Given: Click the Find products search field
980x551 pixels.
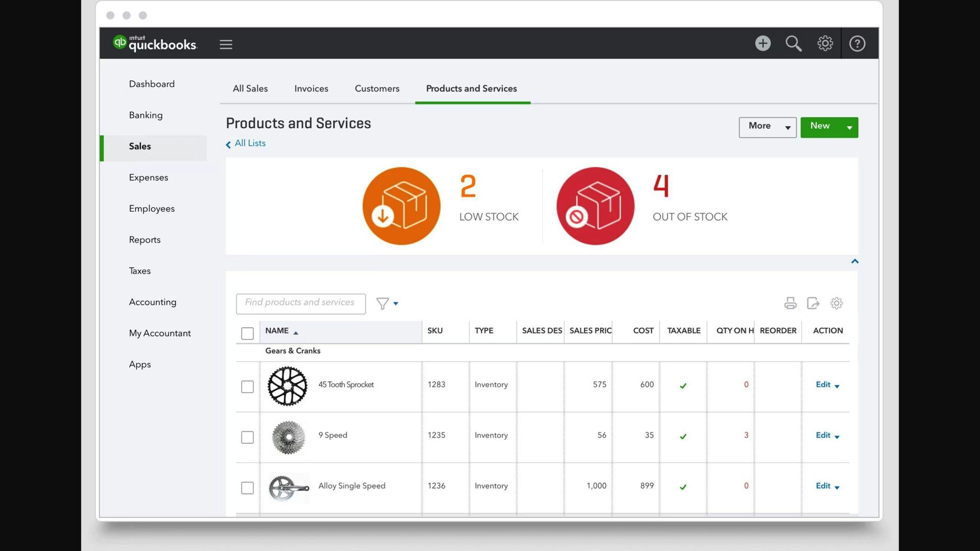Looking at the screenshot, I should [x=301, y=303].
